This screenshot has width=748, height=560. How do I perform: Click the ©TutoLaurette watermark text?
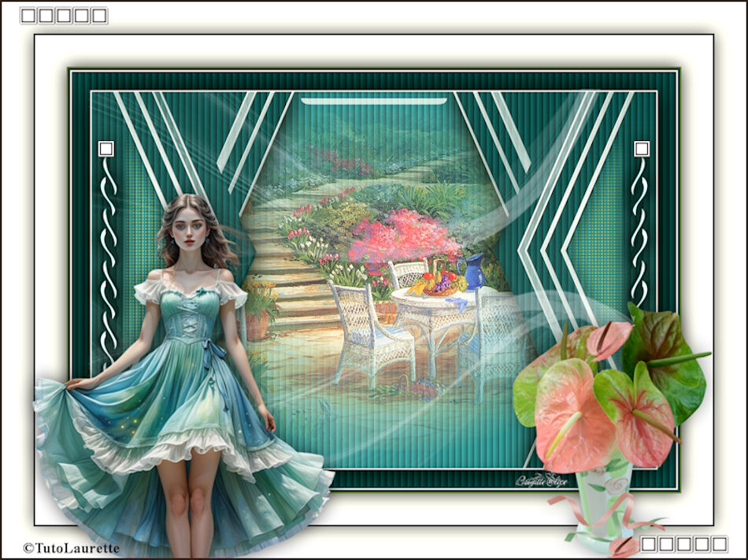click(72, 547)
